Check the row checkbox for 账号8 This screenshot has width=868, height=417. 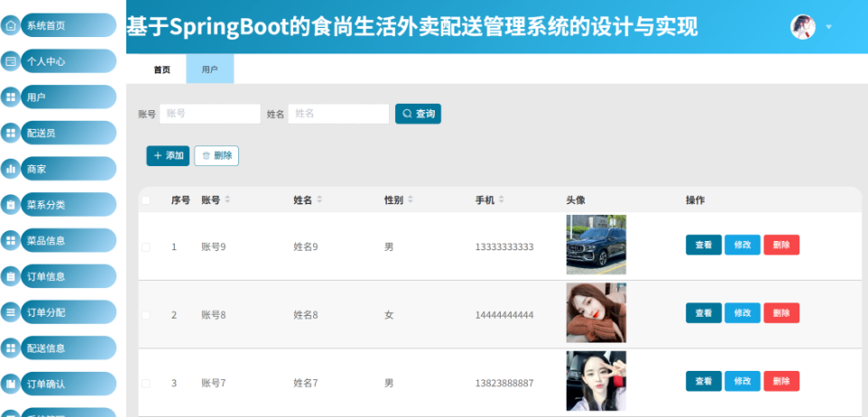coord(145,315)
